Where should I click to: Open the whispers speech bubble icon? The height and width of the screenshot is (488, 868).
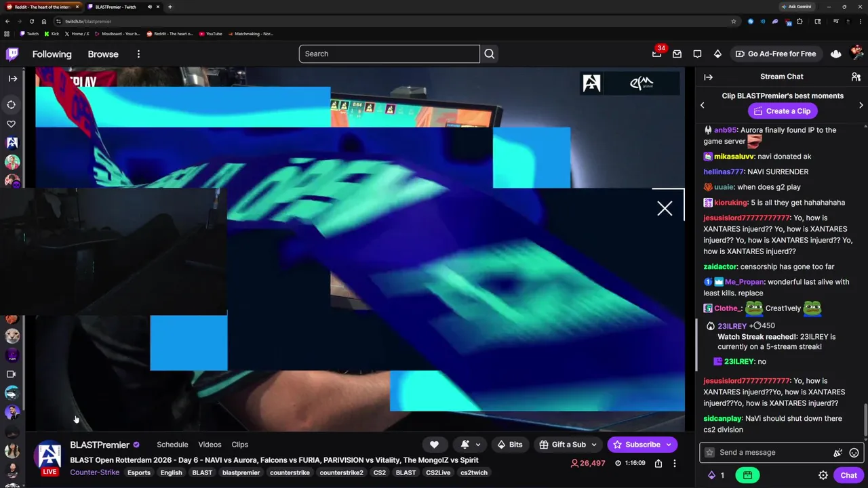tap(697, 54)
